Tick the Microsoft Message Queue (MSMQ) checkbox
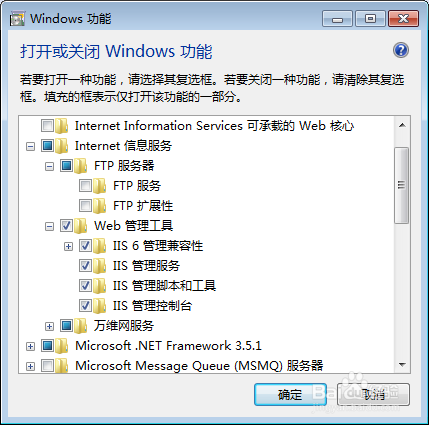 coord(47,366)
